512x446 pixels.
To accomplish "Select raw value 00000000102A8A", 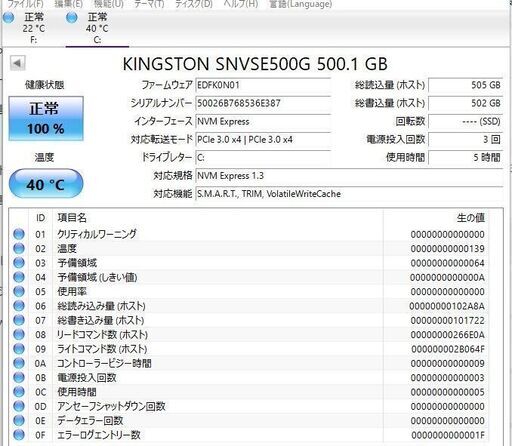I will (447, 306).
